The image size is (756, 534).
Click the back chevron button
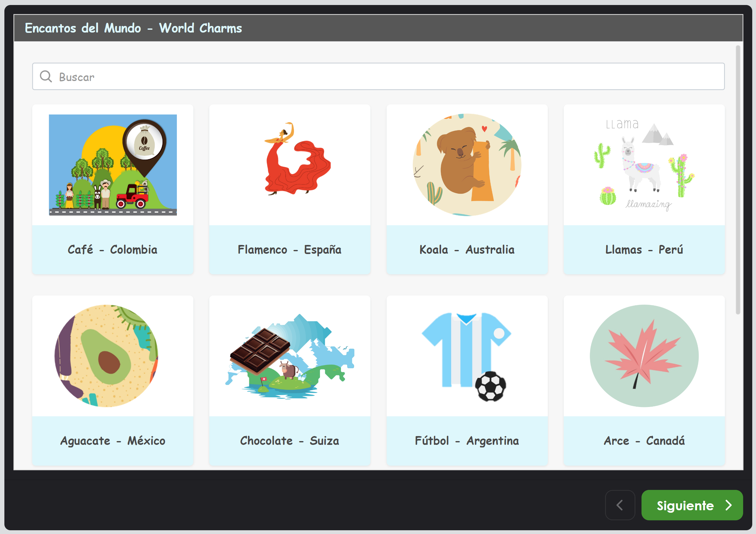(620, 505)
